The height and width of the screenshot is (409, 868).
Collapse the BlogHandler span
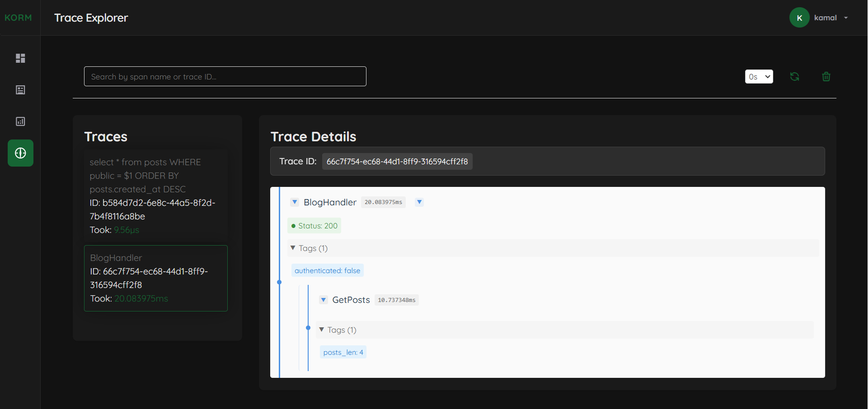click(x=295, y=202)
